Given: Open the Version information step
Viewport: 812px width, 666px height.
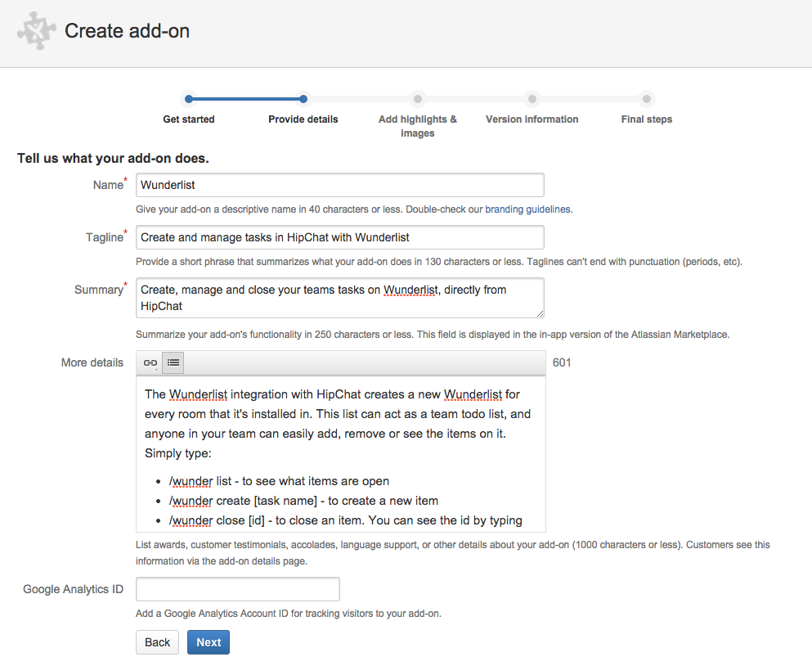Looking at the screenshot, I should click(x=532, y=119).
